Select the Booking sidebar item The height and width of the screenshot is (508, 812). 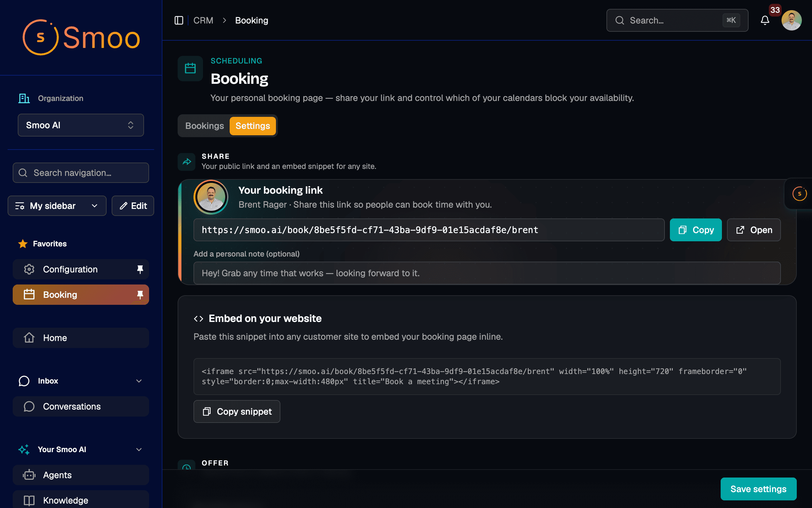point(81,295)
